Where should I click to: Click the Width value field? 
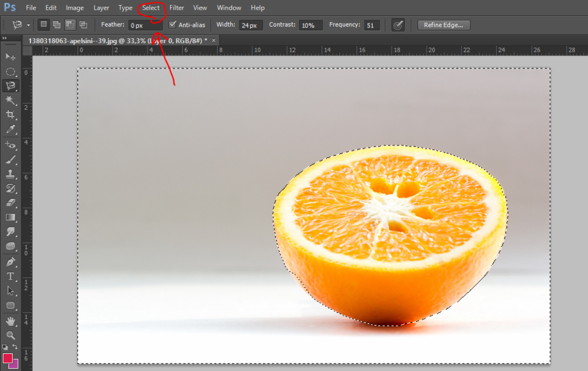tap(250, 25)
